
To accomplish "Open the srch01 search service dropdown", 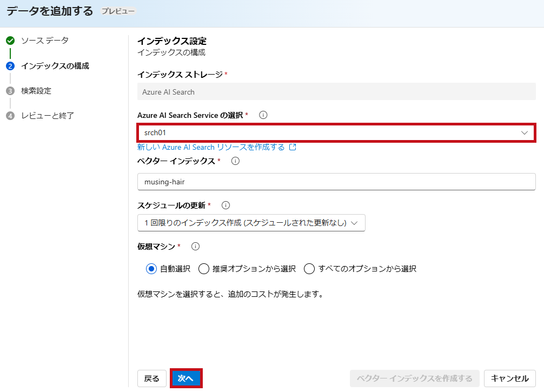I will (x=336, y=132).
